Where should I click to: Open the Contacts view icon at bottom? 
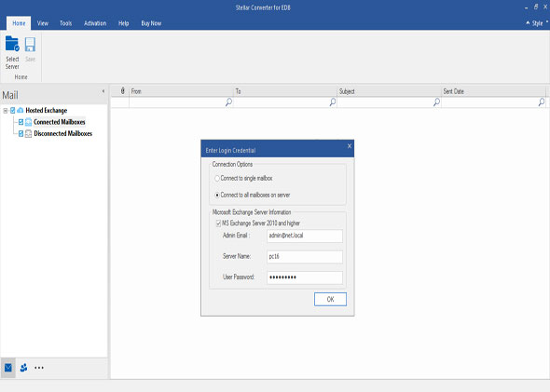point(23,368)
